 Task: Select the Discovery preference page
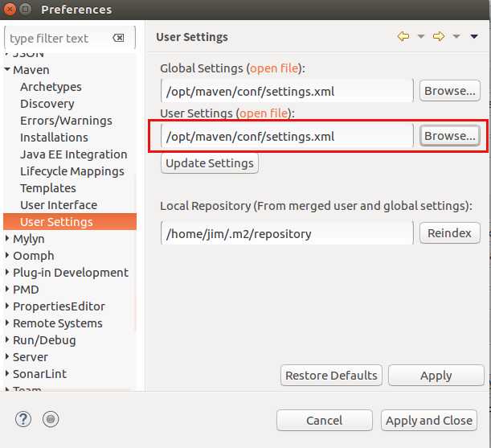[x=47, y=104]
